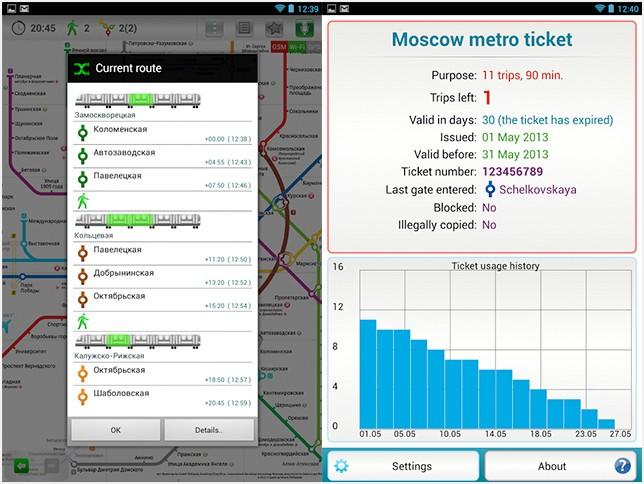
Task: Click the Current route shuffle icon
Action: pyautogui.click(x=82, y=69)
